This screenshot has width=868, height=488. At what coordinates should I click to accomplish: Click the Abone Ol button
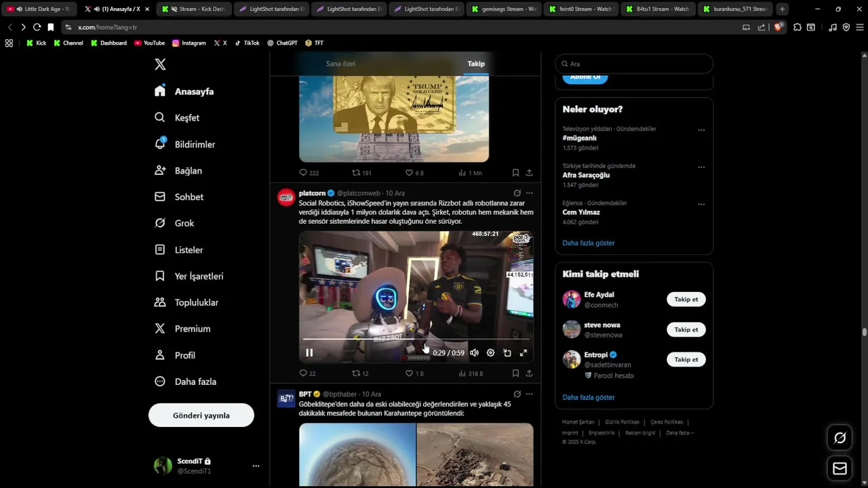pyautogui.click(x=585, y=77)
